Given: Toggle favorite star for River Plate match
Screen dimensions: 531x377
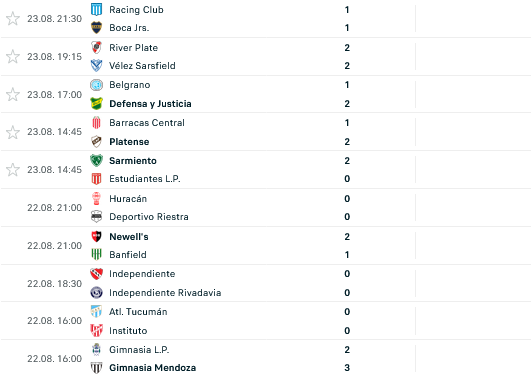Looking at the screenshot, I should point(13,57).
